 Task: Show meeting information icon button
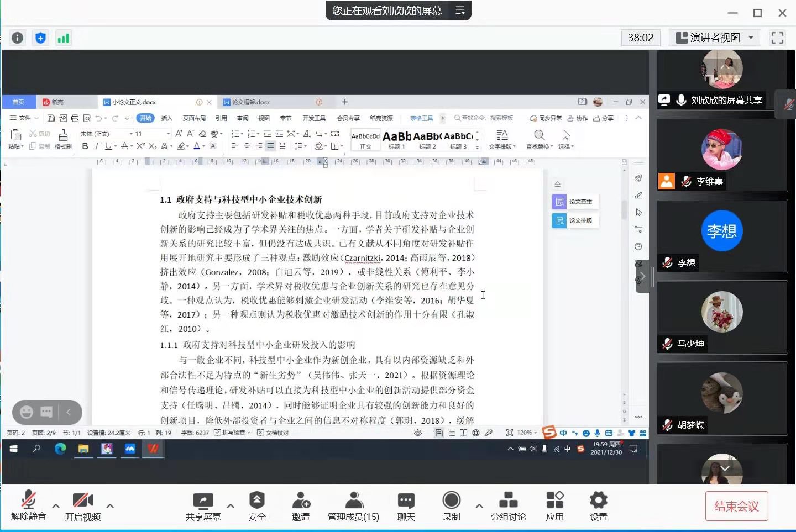[18, 38]
